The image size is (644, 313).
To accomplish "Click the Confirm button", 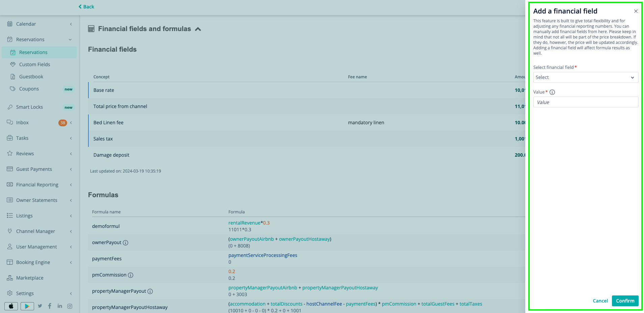I will (625, 301).
